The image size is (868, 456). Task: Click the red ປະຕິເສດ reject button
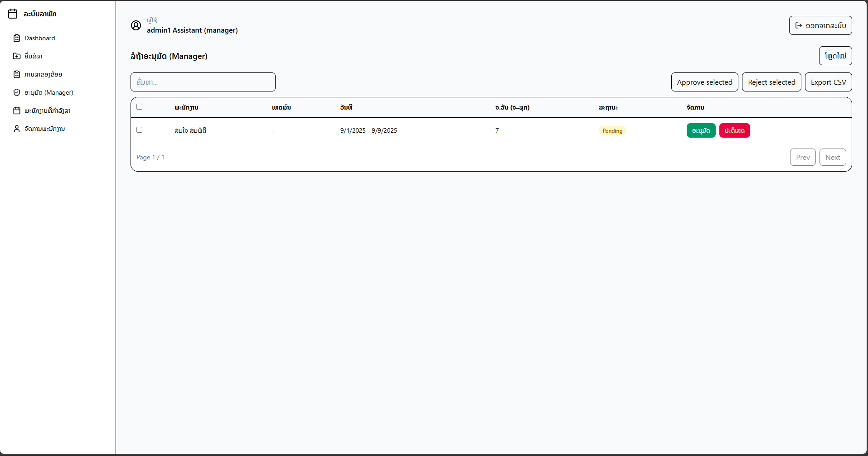[734, 130]
